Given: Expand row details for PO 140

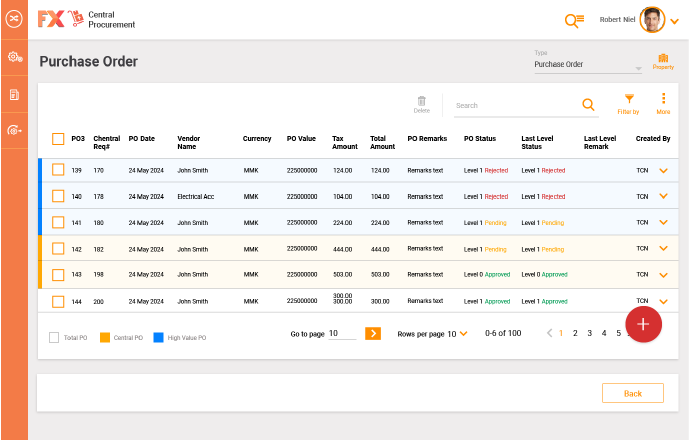Looking at the screenshot, I should (662, 196).
